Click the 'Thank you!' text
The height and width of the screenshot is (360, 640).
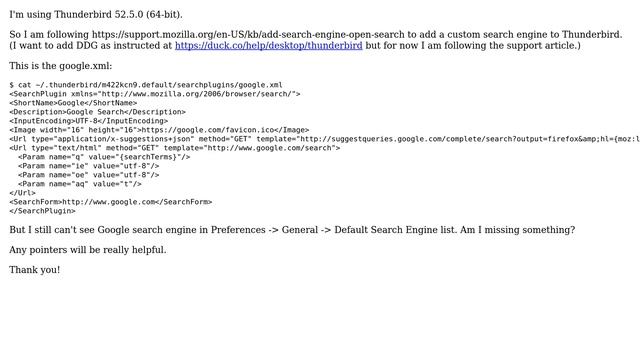35,269
